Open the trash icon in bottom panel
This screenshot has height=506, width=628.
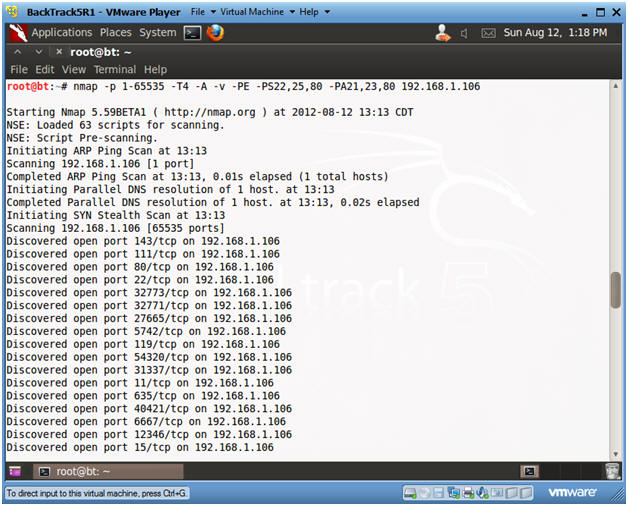[x=613, y=471]
